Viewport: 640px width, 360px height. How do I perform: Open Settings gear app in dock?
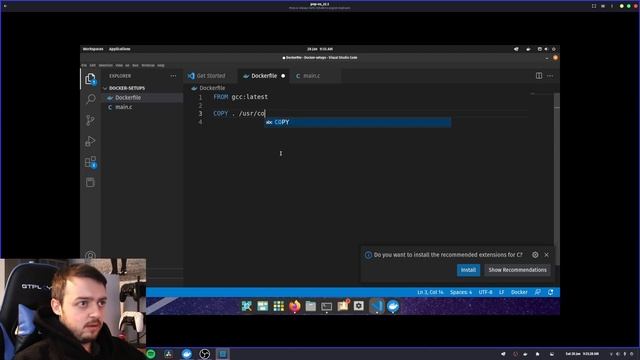pyautogui.click(x=359, y=306)
